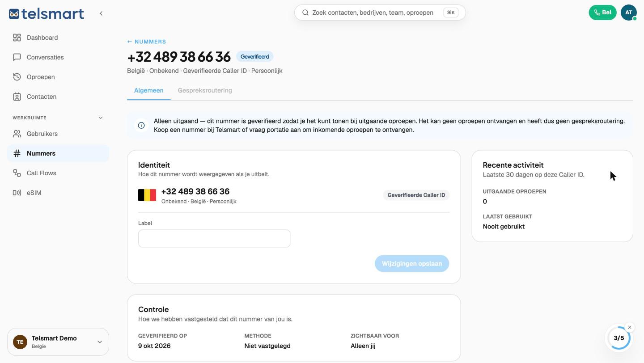Click the Gebruikers people icon
The width and height of the screenshot is (644, 363).
(17, 134)
